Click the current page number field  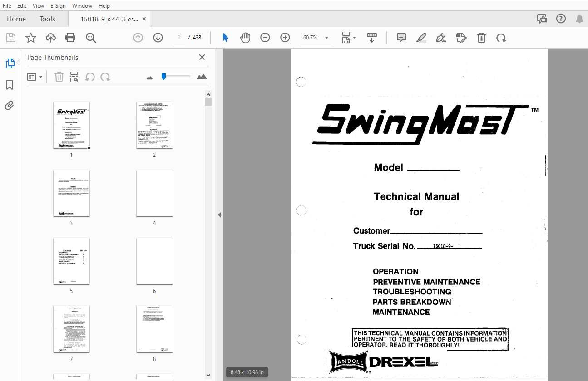[x=179, y=38]
